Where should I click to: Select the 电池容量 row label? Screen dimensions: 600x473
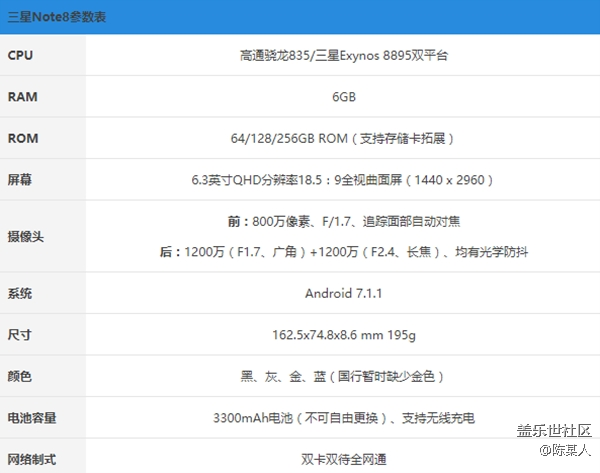tap(32, 418)
